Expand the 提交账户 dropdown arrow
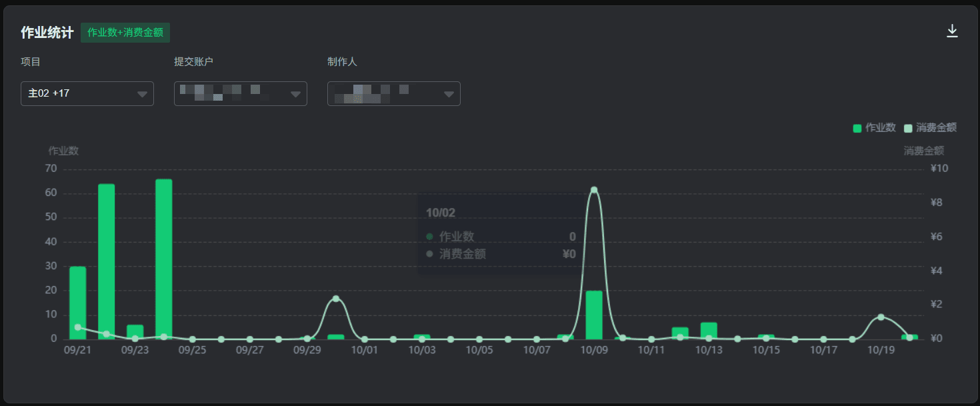The image size is (980, 406). tap(296, 94)
